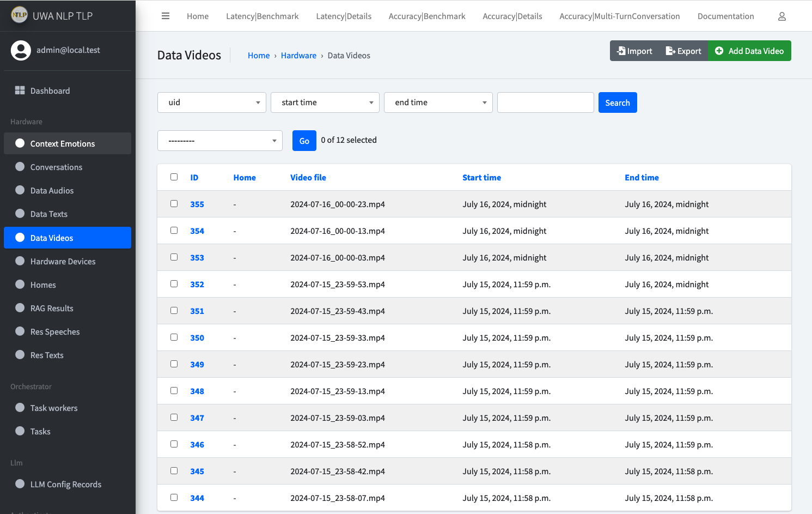Viewport: 812px width, 514px height.
Task: Click the Task workers circle icon
Action: pyautogui.click(x=20, y=408)
